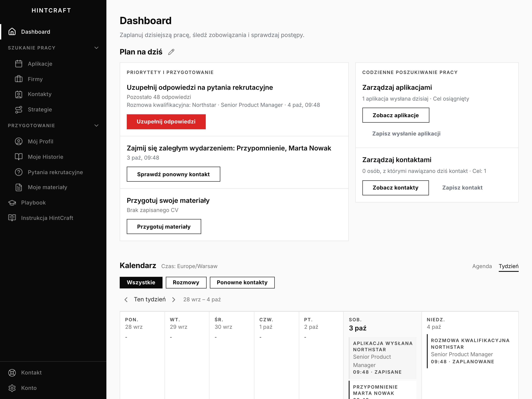
Task: Edit Plan na dziś with pencil icon
Action: pyautogui.click(x=171, y=52)
